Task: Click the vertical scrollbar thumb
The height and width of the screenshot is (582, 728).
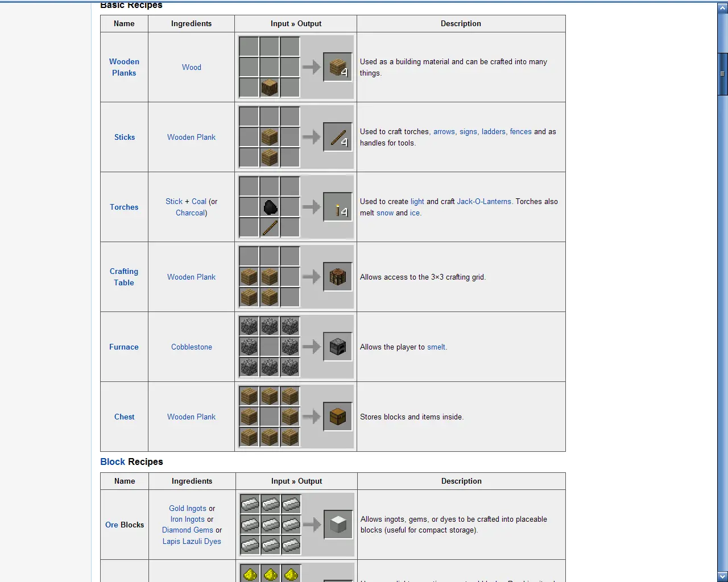Action: (722, 74)
